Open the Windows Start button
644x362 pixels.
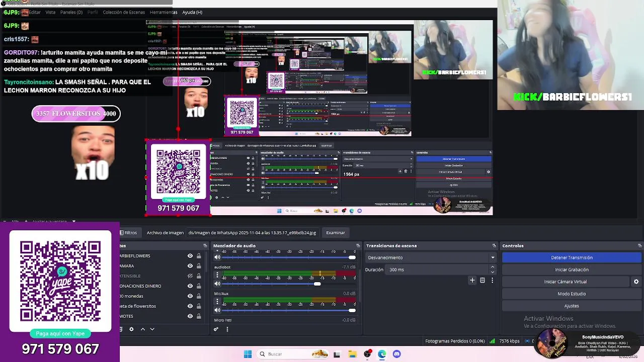coord(248,354)
